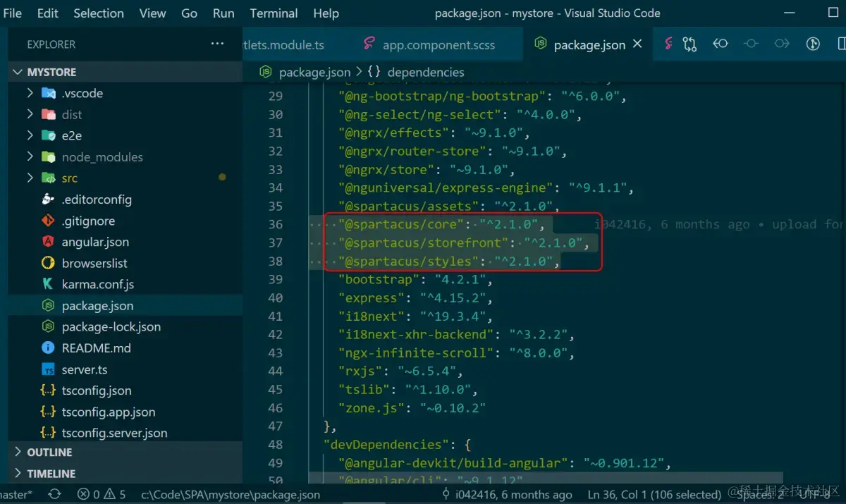Click the circled git branch icon
The width and height of the screenshot is (846, 504).
(813, 44)
